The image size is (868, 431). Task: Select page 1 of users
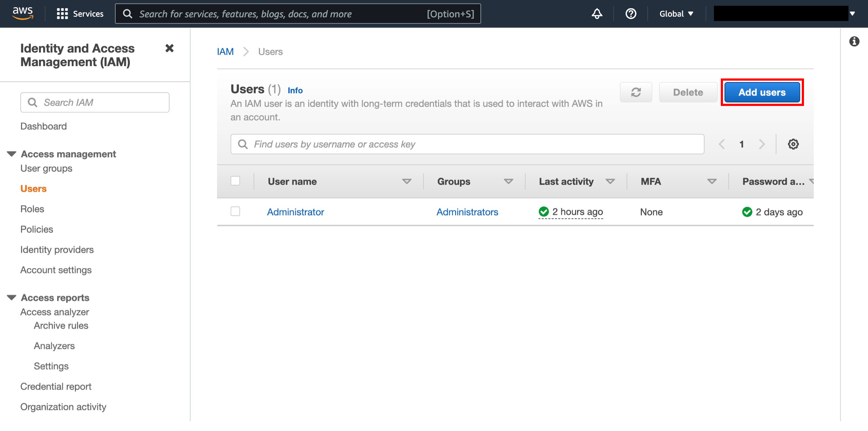tap(741, 144)
